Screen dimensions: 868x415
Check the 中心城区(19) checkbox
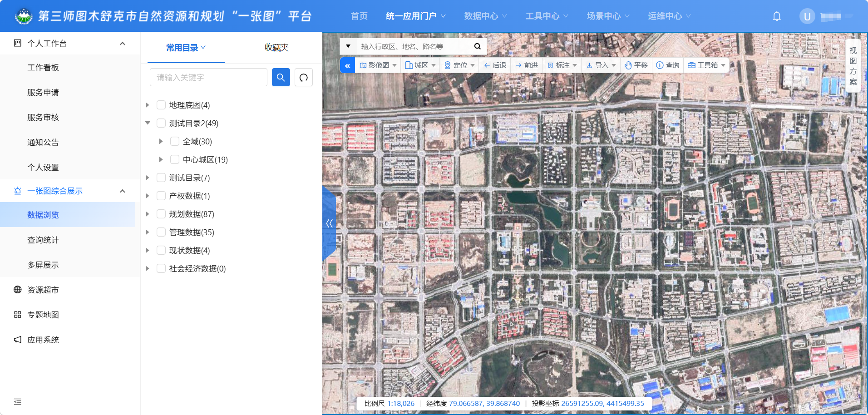pyautogui.click(x=175, y=159)
